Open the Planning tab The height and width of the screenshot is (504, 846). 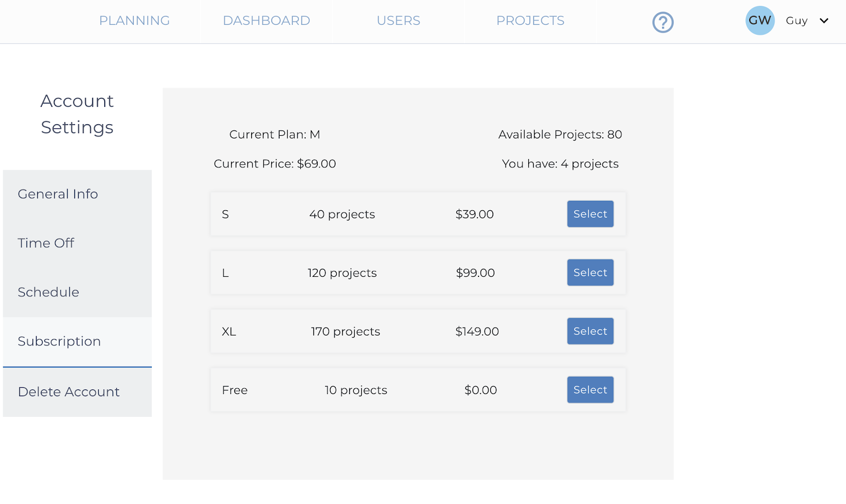point(134,21)
